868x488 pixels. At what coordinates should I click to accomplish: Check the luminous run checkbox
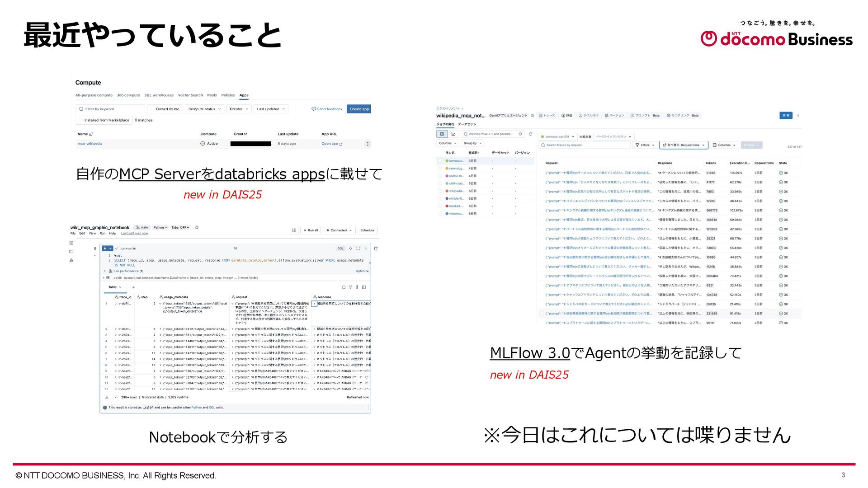point(440,161)
